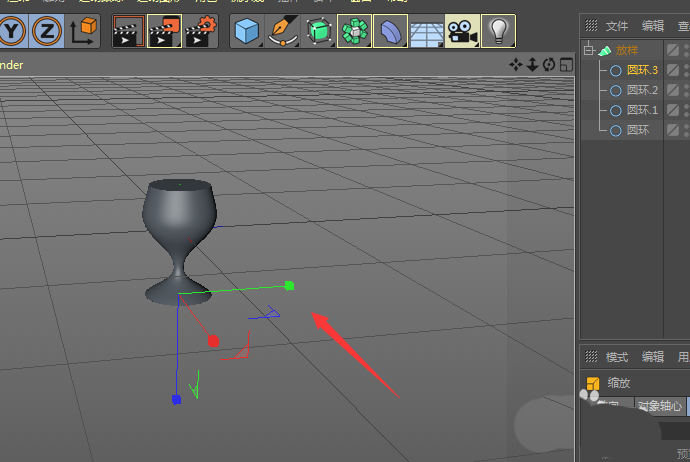Add a camera object
The height and width of the screenshot is (462, 690).
pyautogui.click(x=462, y=32)
